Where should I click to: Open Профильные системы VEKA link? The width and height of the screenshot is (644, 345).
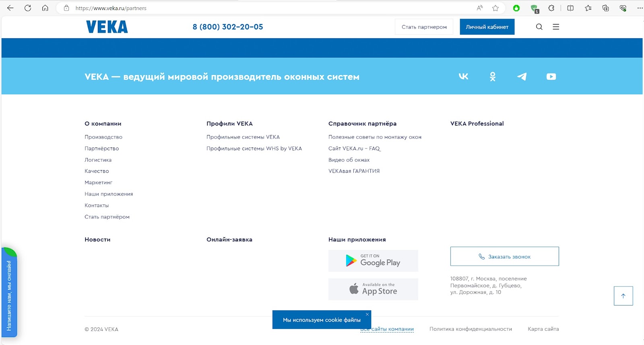(243, 137)
